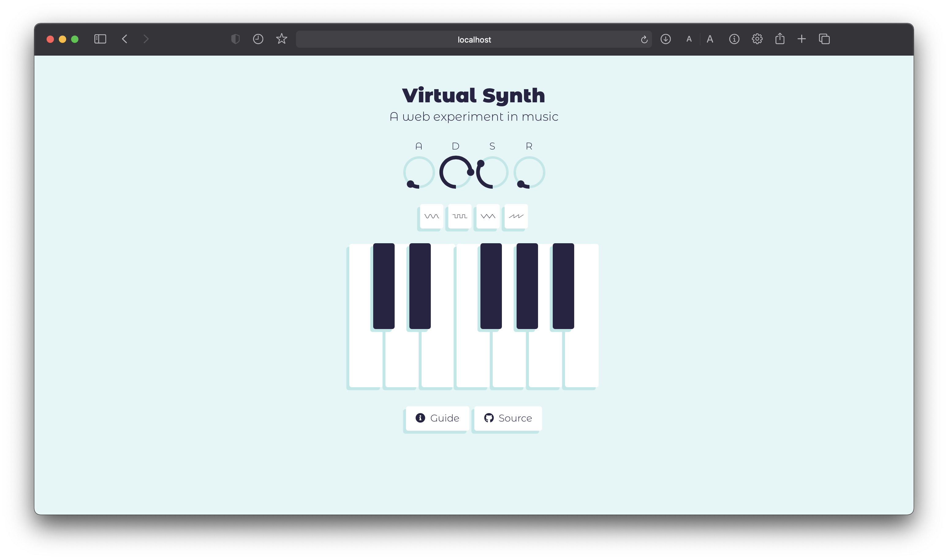This screenshot has height=560, width=948.
Task: Play the last (rightmost) black piano key
Action: pos(563,286)
